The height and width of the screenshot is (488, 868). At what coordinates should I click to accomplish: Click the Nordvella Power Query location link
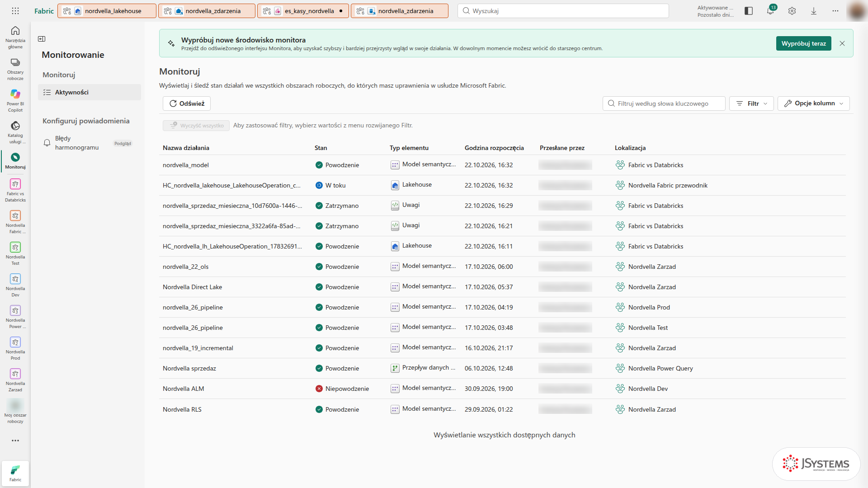(x=660, y=368)
